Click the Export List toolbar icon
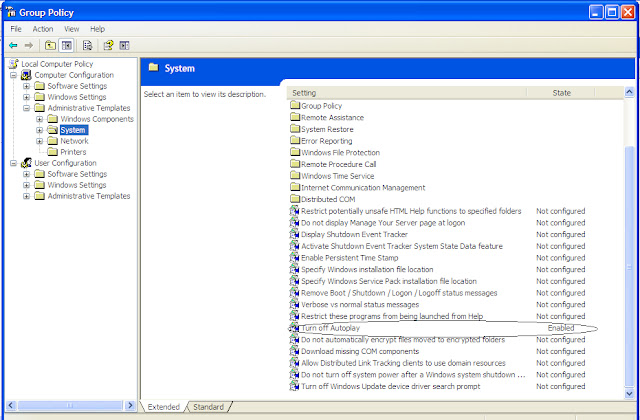 click(87, 45)
